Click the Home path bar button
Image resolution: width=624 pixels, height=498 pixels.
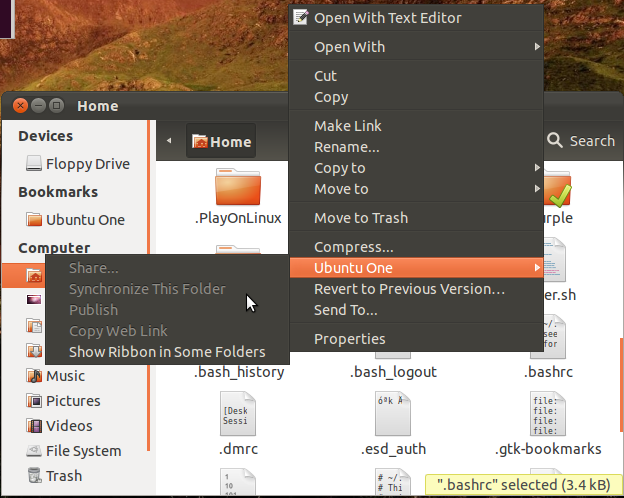[221, 141]
